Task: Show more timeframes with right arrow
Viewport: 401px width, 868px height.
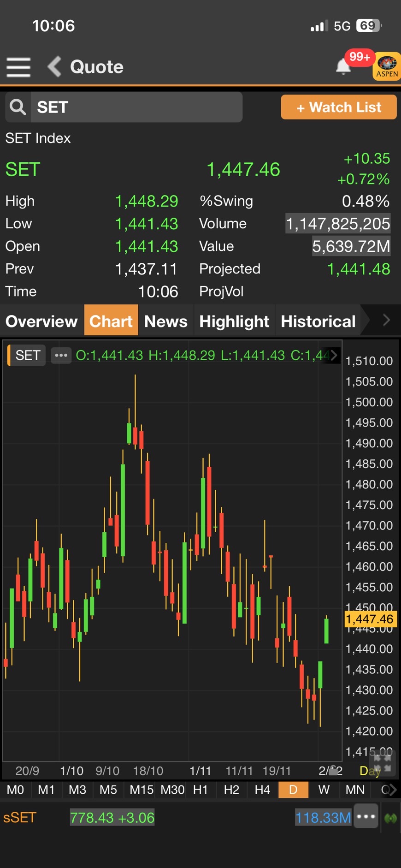Action: tap(393, 790)
